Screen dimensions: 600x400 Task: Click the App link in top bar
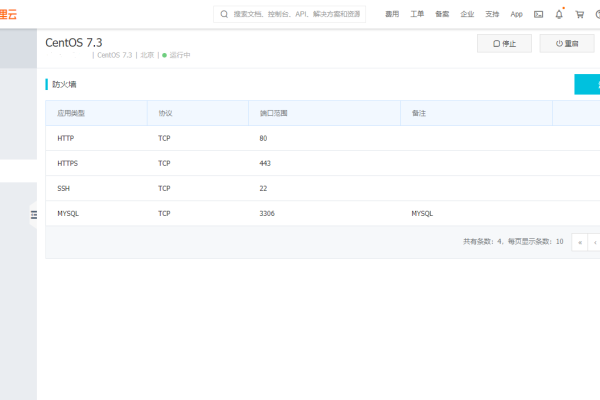(516, 14)
